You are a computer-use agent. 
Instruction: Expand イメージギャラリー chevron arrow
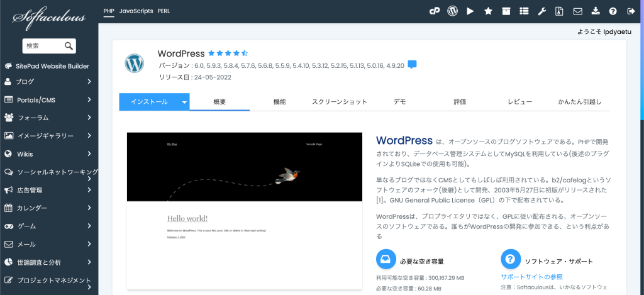pyautogui.click(x=89, y=136)
